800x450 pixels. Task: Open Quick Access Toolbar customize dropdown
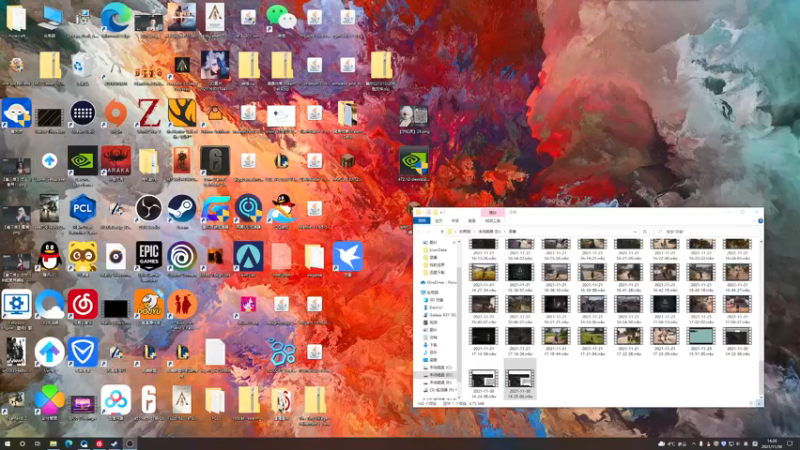point(440,212)
